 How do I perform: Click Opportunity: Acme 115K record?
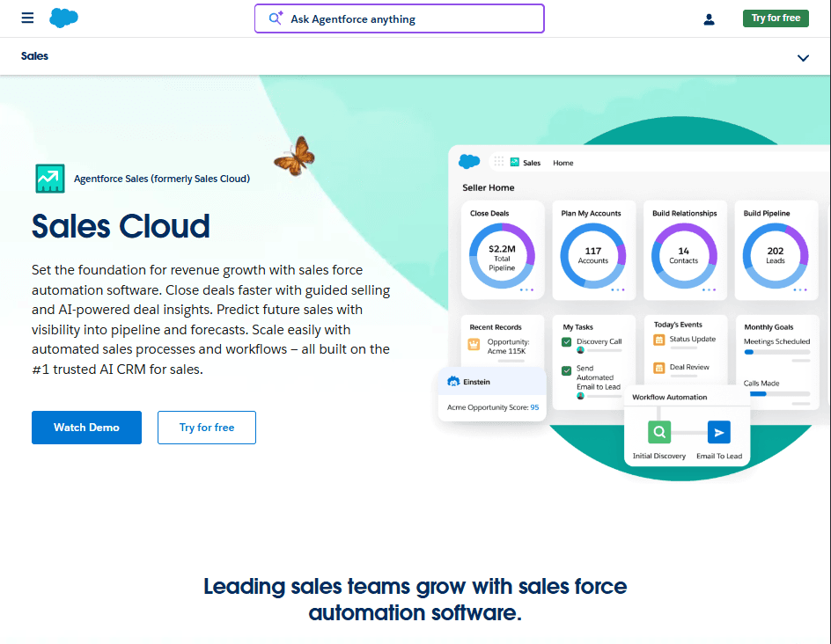tap(508, 347)
